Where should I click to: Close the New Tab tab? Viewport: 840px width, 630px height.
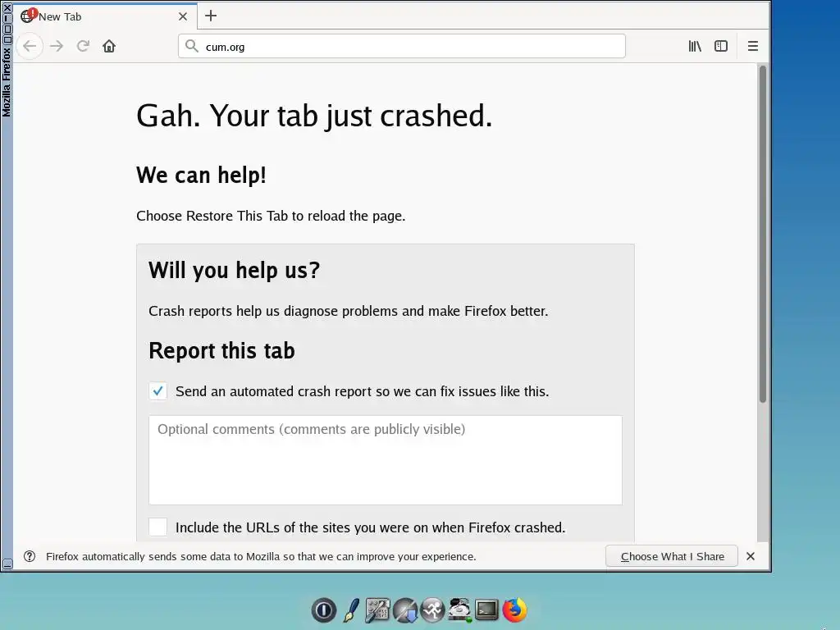[183, 16]
